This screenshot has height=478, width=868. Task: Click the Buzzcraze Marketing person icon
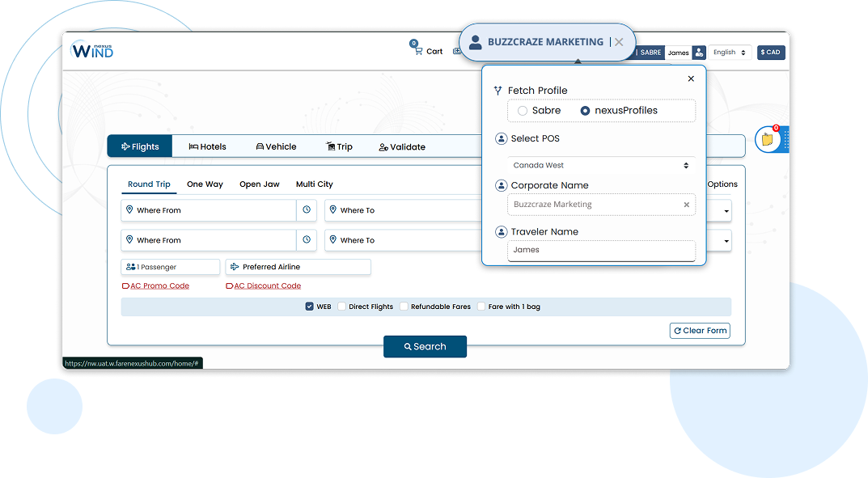(475, 42)
